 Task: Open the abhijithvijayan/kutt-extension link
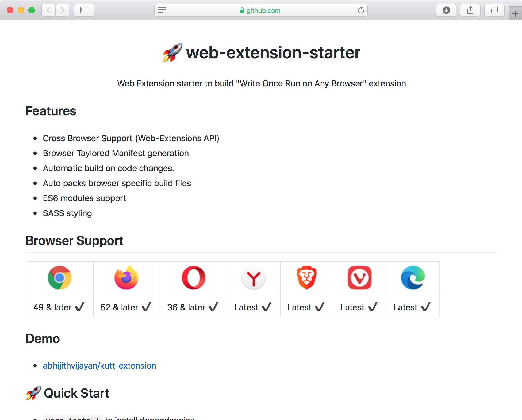click(x=99, y=366)
